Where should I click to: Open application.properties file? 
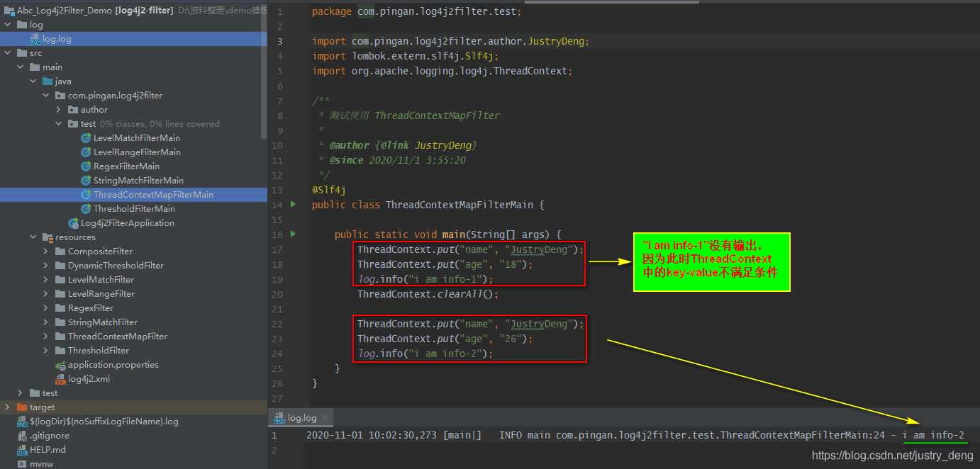[x=113, y=365]
